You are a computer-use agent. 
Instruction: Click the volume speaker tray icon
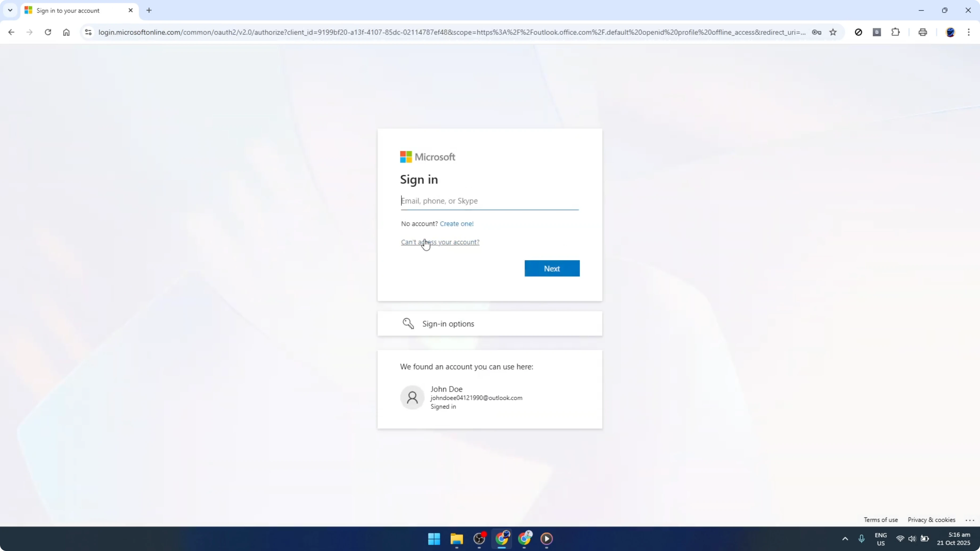coord(912,539)
